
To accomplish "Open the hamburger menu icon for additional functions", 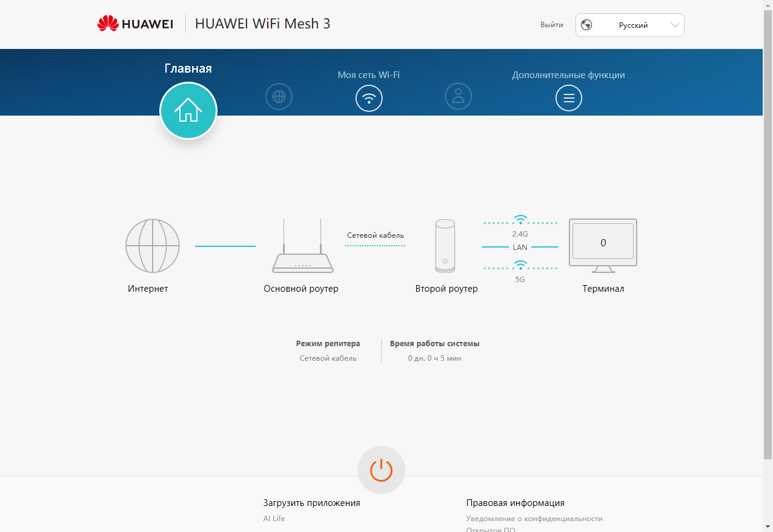I will point(569,97).
